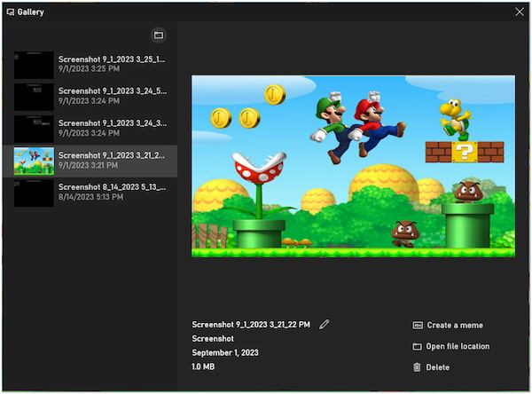Click the Screenshot 8_14_2023 5_13 title text

pyautogui.click(x=112, y=187)
